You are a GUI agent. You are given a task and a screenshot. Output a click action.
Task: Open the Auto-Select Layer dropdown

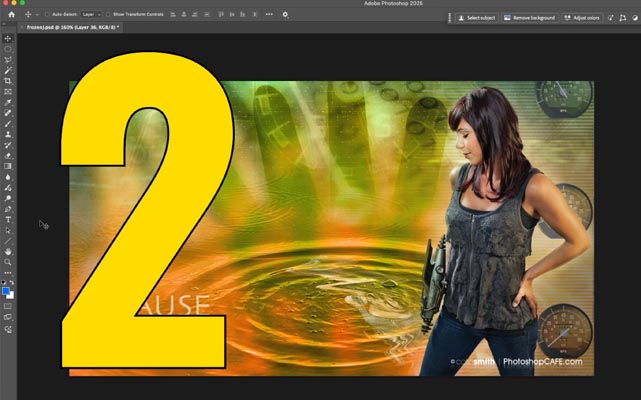coord(91,14)
